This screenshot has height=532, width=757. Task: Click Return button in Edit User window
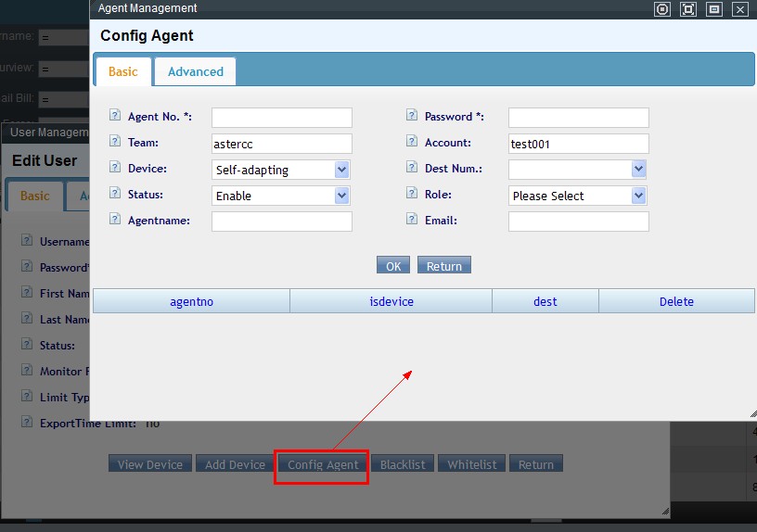click(x=536, y=464)
